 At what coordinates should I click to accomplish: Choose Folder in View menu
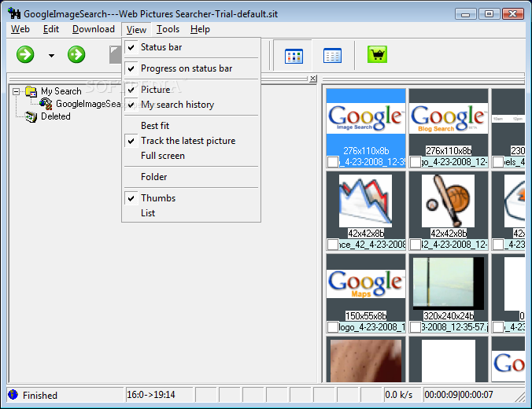point(191,177)
